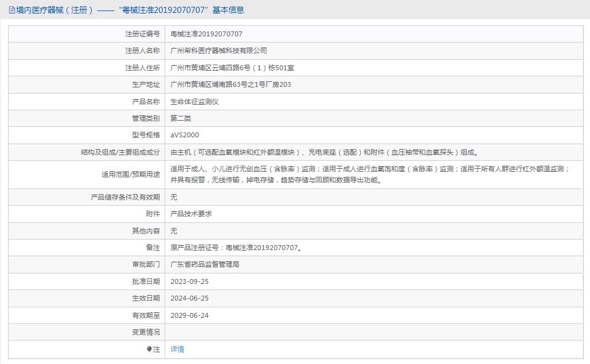590x364 pixels.
Task: Click the 有效期至 field label
Action: tap(146, 315)
